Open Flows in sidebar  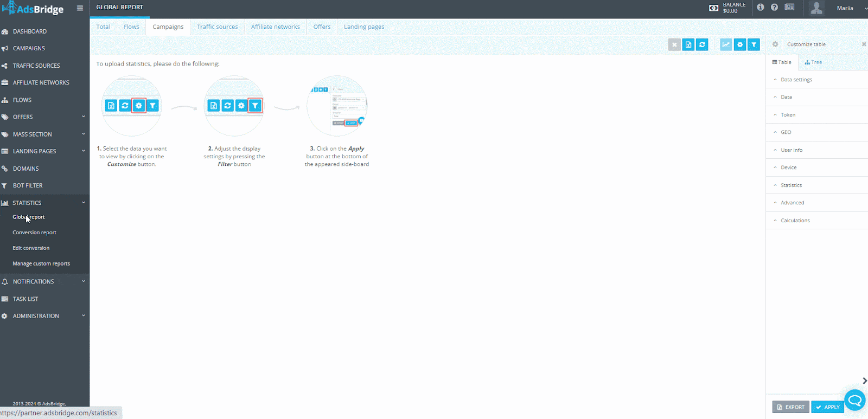[x=44, y=100]
